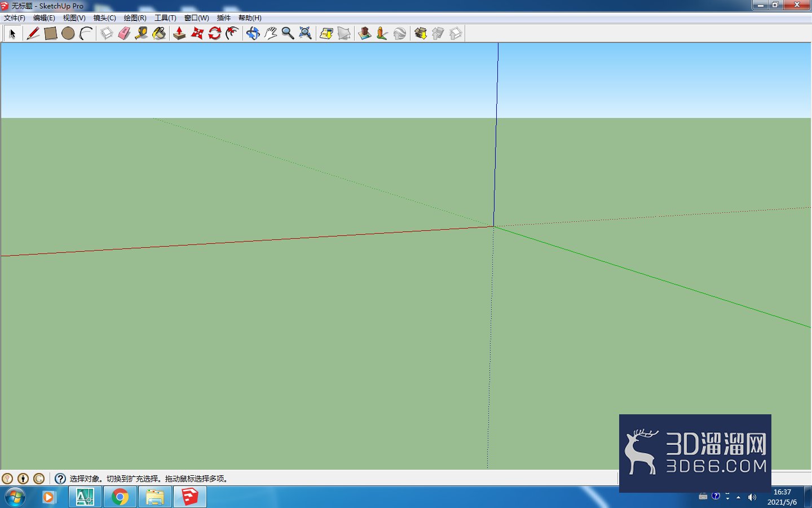The width and height of the screenshot is (812, 508).
Task: Choose the Rectangle drawing tool
Action: pos(50,33)
